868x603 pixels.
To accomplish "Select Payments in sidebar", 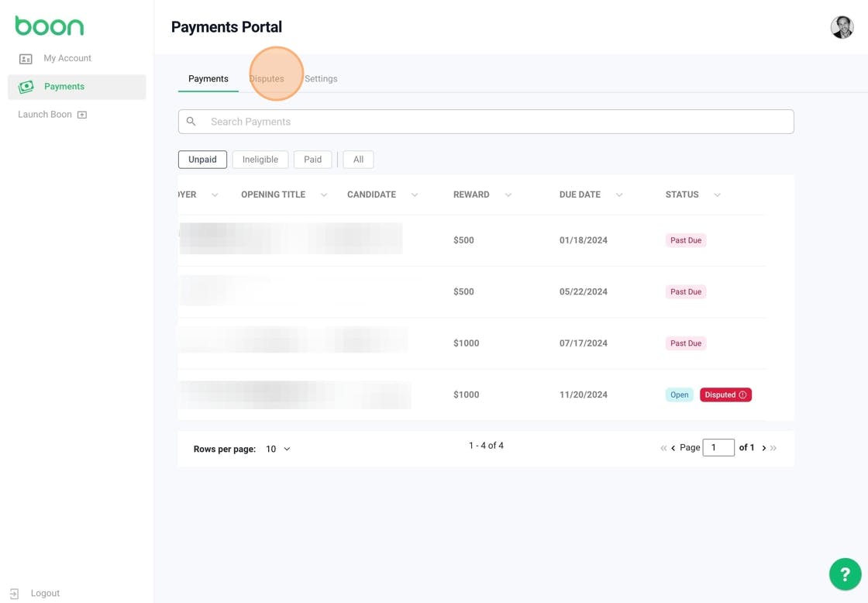I will (77, 87).
